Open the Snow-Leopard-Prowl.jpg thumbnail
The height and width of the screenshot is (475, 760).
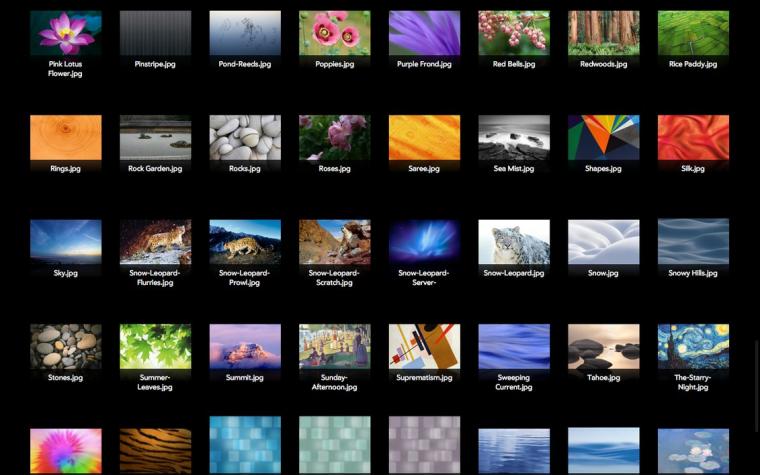(245, 242)
